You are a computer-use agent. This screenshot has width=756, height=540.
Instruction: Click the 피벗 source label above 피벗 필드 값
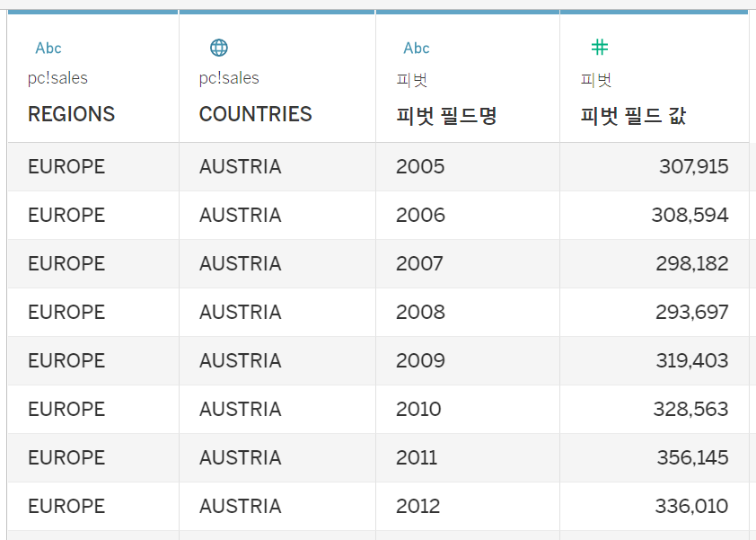tap(596, 80)
